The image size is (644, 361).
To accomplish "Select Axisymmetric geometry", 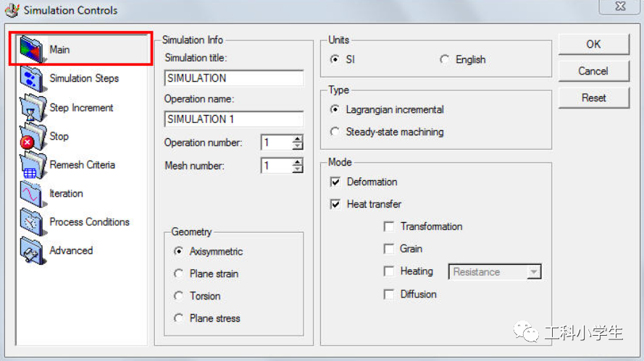I will [x=178, y=251].
